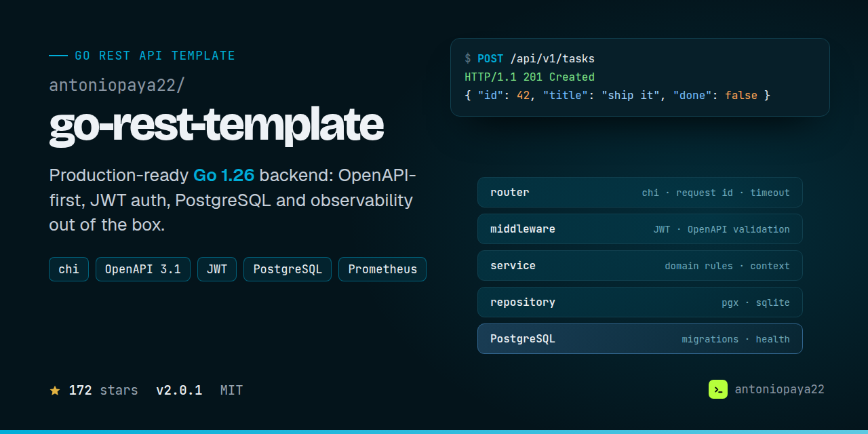Click the v2.0.1 version label

179,391
